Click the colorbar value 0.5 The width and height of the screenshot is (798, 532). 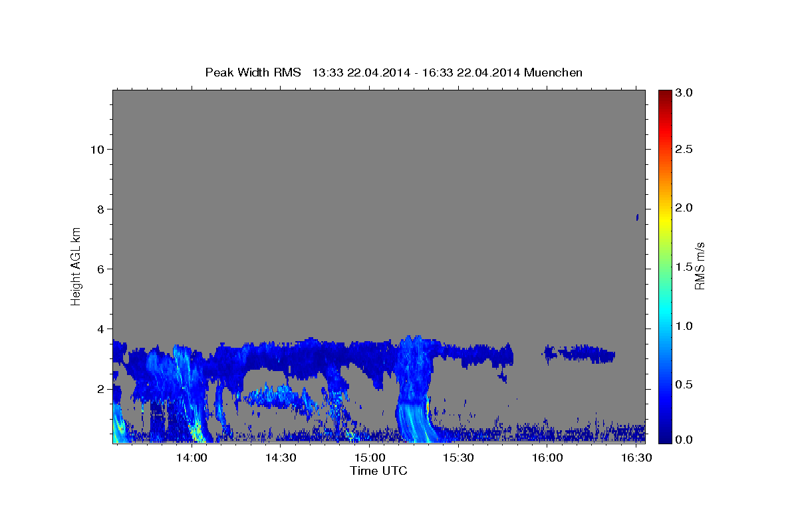point(684,385)
